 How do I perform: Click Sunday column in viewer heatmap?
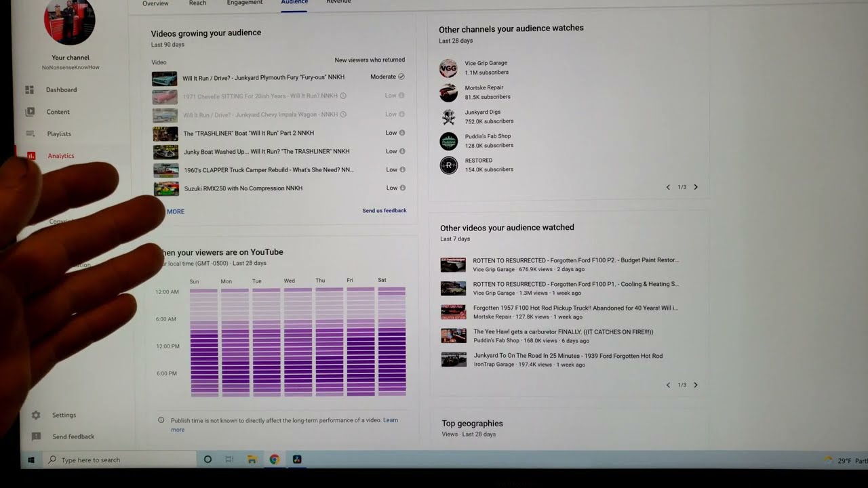(204, 343)
